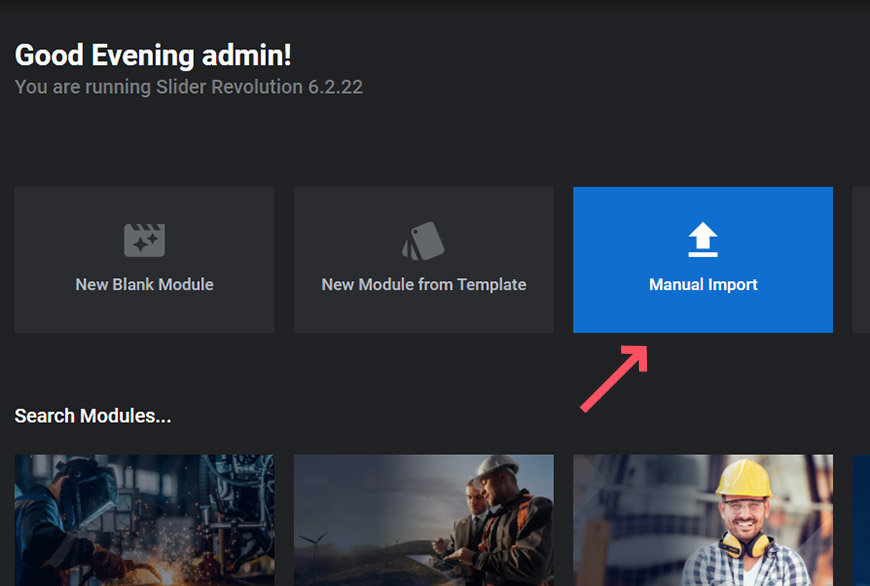Focus the Search Modules field

[x=93, y=416]
